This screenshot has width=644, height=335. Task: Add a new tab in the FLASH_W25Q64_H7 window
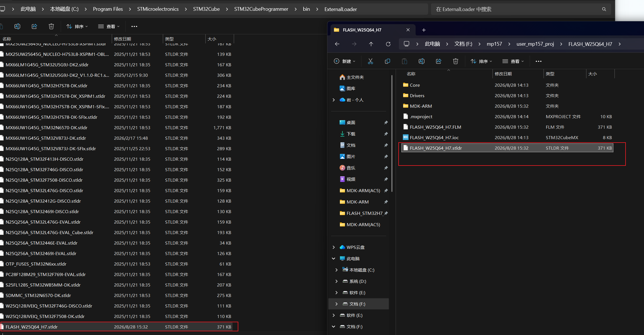click(x=424, y=30)
